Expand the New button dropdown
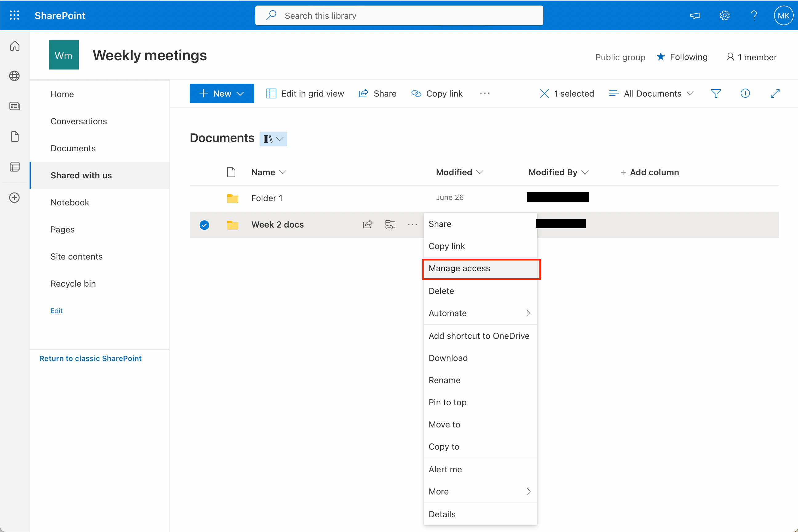The height and width of the screenshot is (532, 798). coord(241,93)
